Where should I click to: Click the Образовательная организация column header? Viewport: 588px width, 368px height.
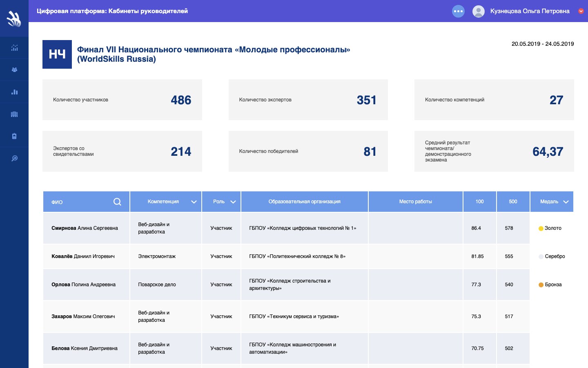pyautogui.click(x=305, y=202)
